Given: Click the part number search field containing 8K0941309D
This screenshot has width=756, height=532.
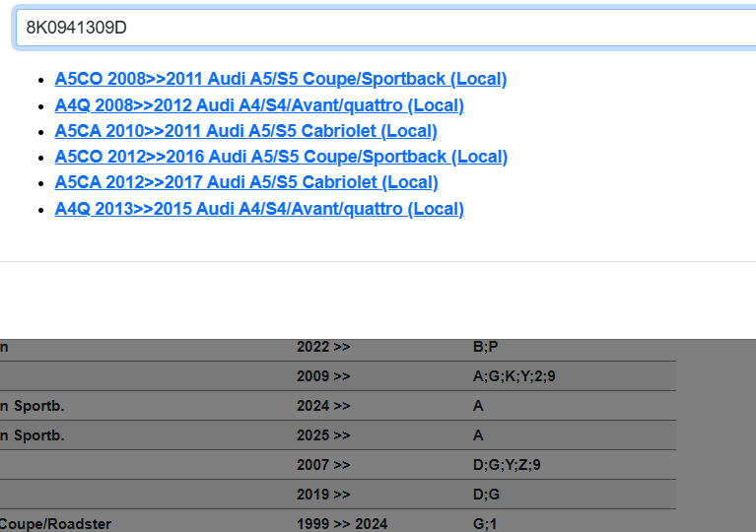Looking at the screenshot, I should (x=385, y=28).
